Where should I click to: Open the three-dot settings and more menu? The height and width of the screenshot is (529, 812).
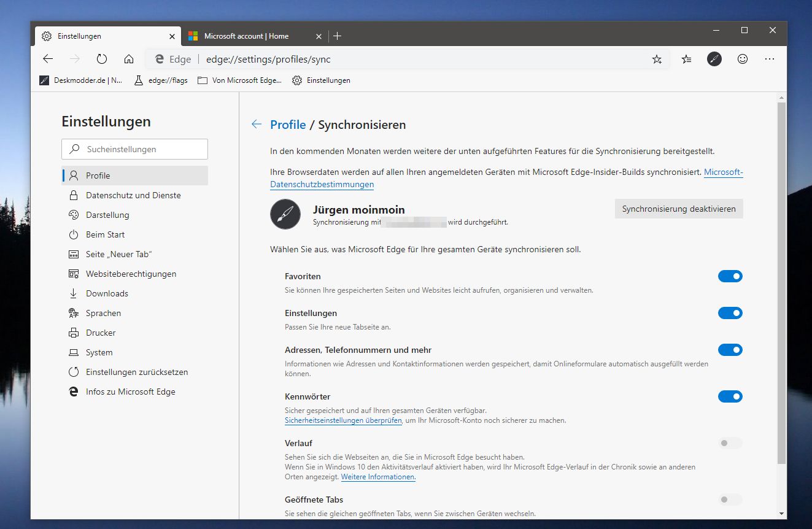pos(770,59)
